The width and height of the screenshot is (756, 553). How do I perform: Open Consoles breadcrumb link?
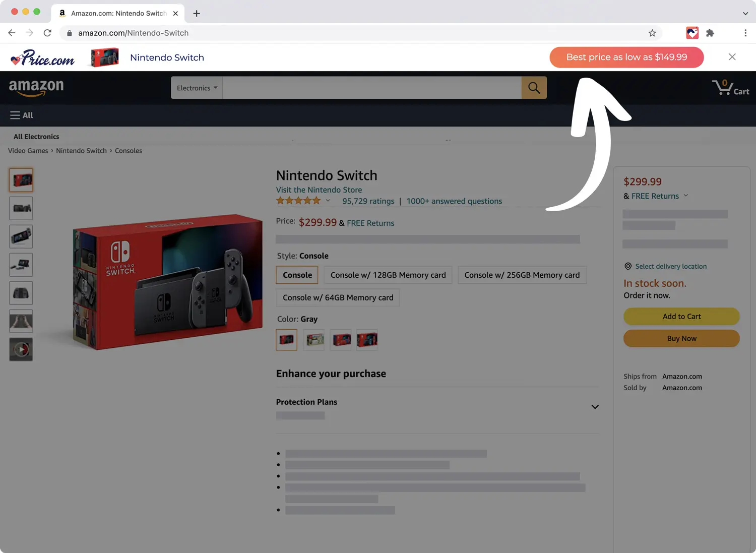(129, 151)
